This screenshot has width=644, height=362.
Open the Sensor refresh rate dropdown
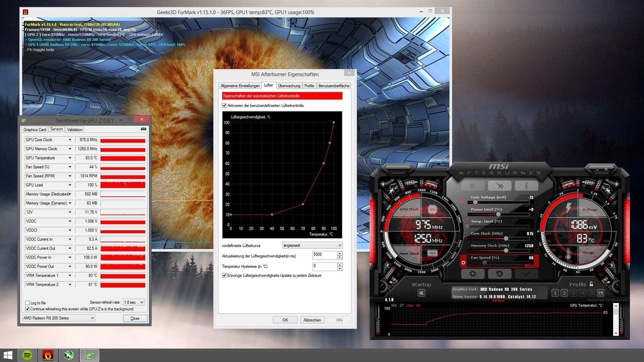pyautogui.click(x=134, y=302)
